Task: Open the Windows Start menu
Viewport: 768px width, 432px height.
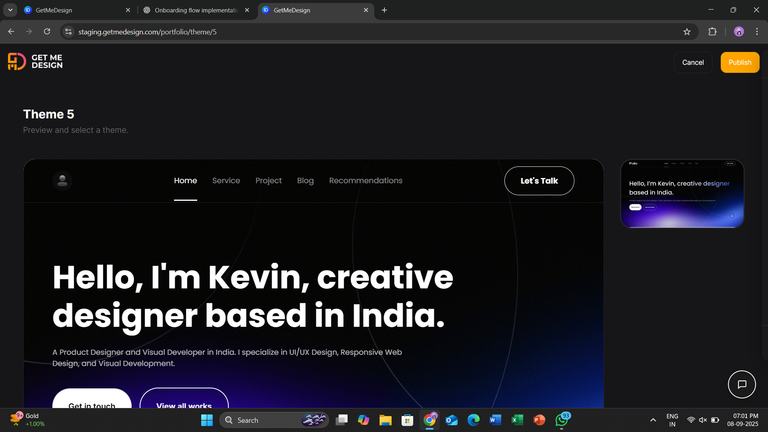Action: click(207, 420)
